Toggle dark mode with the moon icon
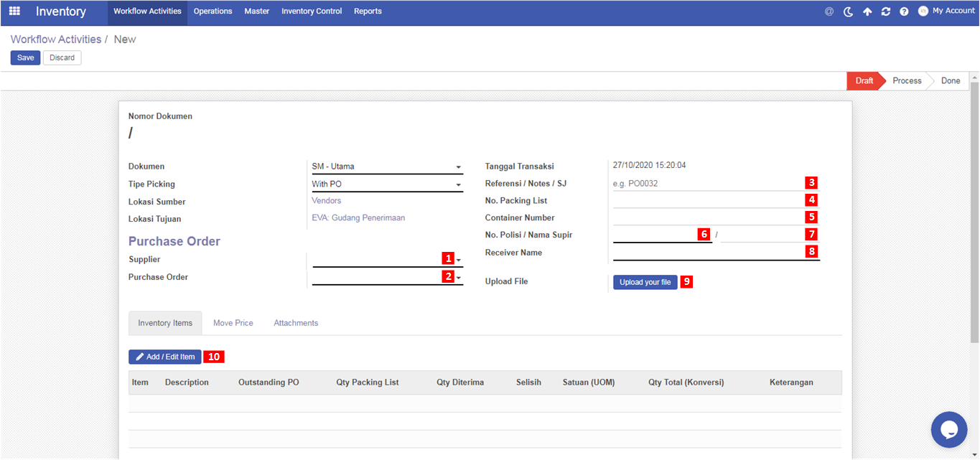This screenshot has height=460, width=980. [848, 11]
